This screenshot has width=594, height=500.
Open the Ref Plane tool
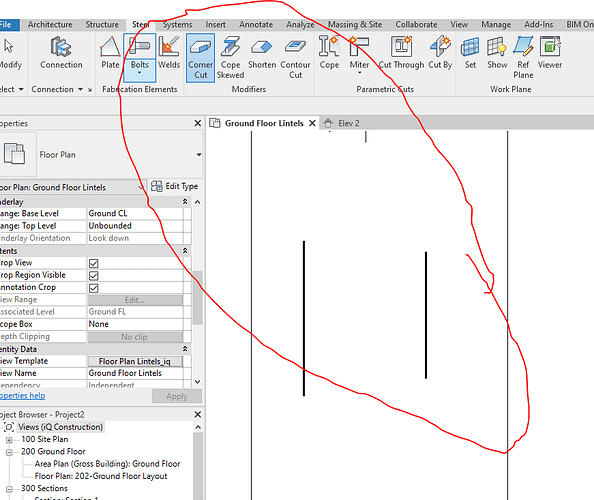[x=523, y=58]
